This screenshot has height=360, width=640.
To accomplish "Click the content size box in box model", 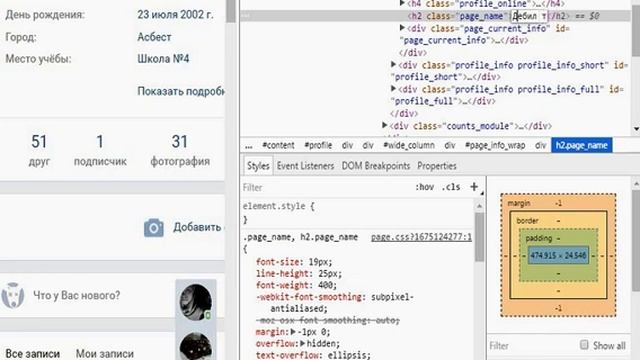I will pyautogui.click(x=558, y=256).
